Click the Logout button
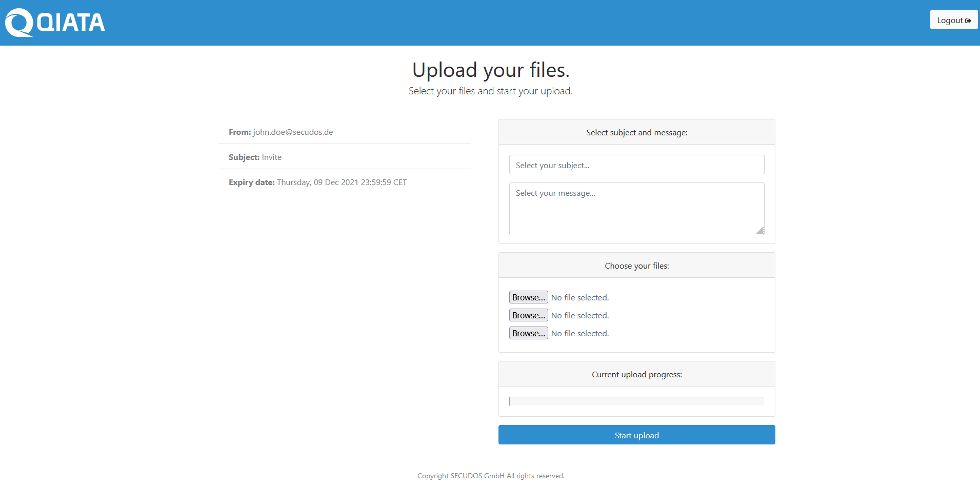 click(953, 19)
